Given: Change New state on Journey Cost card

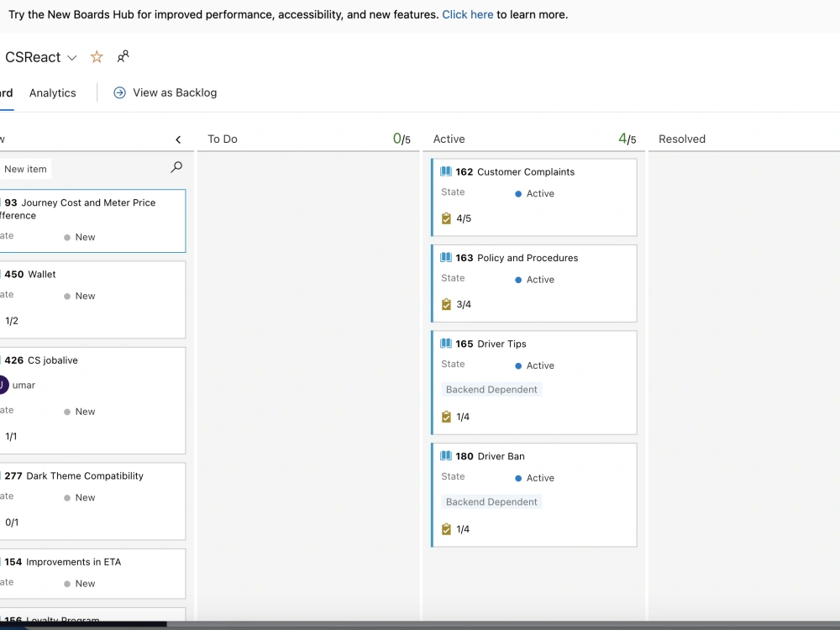Looking at the screenshot, I should click(79, 237).
